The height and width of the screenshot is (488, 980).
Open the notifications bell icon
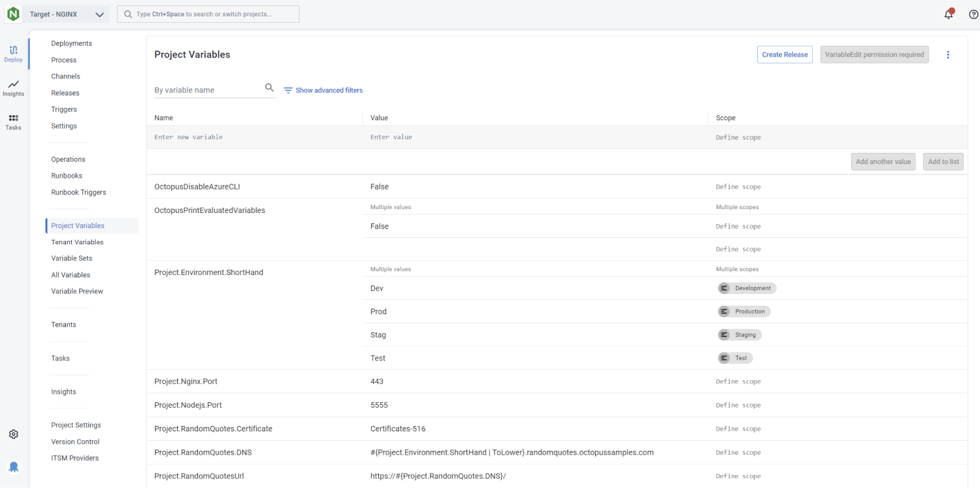(949, 14)
